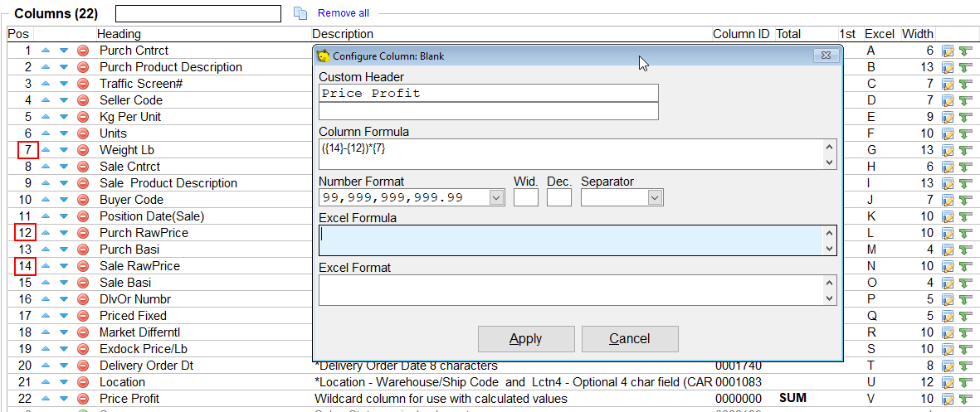The height and width of the screenshot is (412, 980).
Task: Click second Custom Header line field
Action: click(489, 111)
